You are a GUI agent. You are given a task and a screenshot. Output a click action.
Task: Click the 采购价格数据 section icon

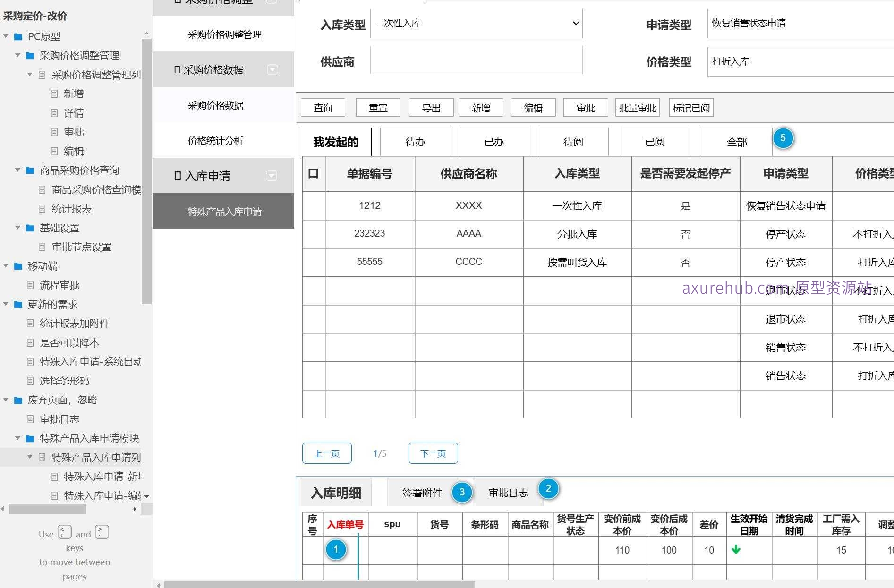[x=178, y=69]
